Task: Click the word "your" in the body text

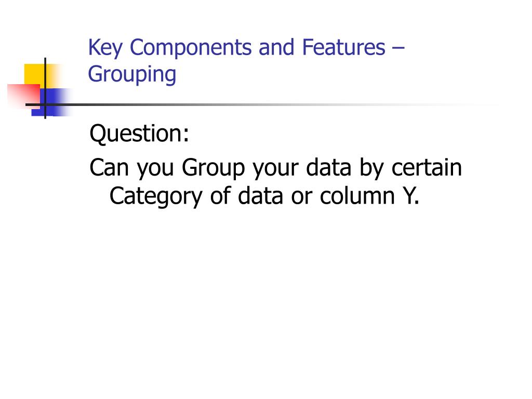Action: pos(275,169)
